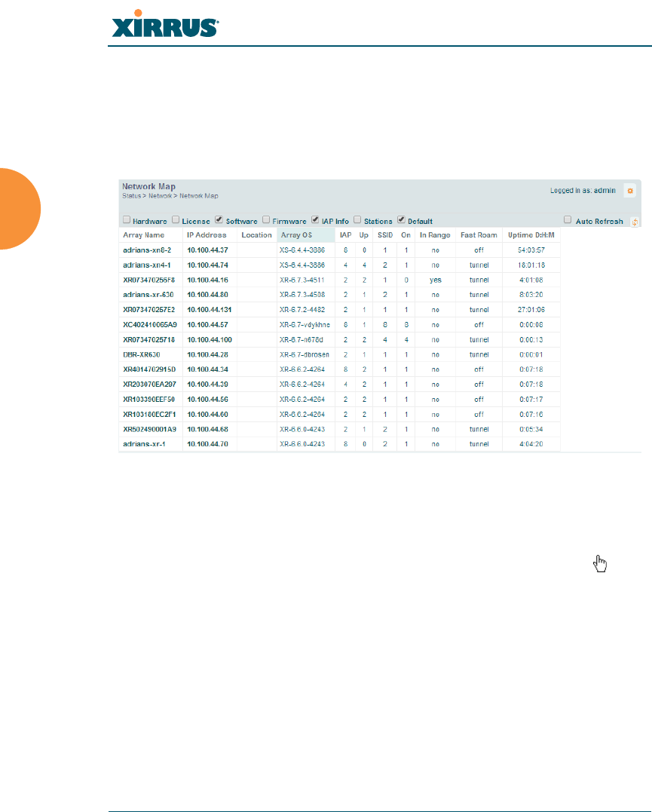Click IP address 10.100.44.37
This screenshot has height=812, width=652.
point(208,250)
